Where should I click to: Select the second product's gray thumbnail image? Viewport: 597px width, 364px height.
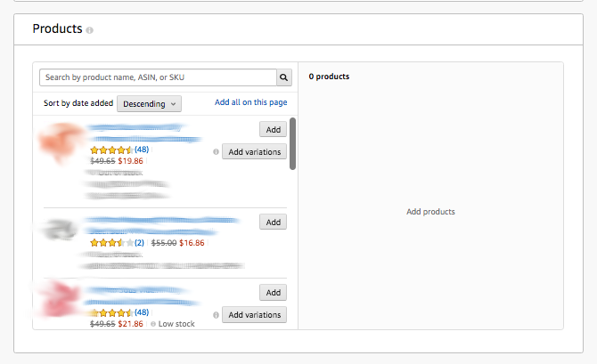[x=60, y=231]
